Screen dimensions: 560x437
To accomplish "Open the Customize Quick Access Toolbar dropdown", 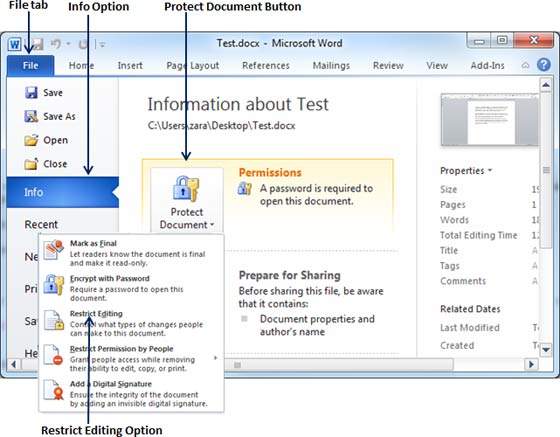I will click(x=102, y=45).
